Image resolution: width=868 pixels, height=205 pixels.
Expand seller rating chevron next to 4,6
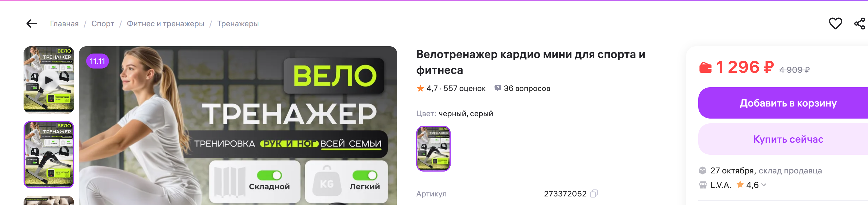click(764, 185)
